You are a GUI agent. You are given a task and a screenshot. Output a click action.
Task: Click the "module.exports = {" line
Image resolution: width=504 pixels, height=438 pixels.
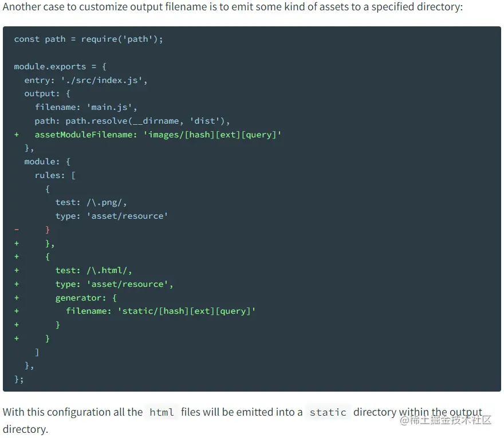(x=60, y=66)
